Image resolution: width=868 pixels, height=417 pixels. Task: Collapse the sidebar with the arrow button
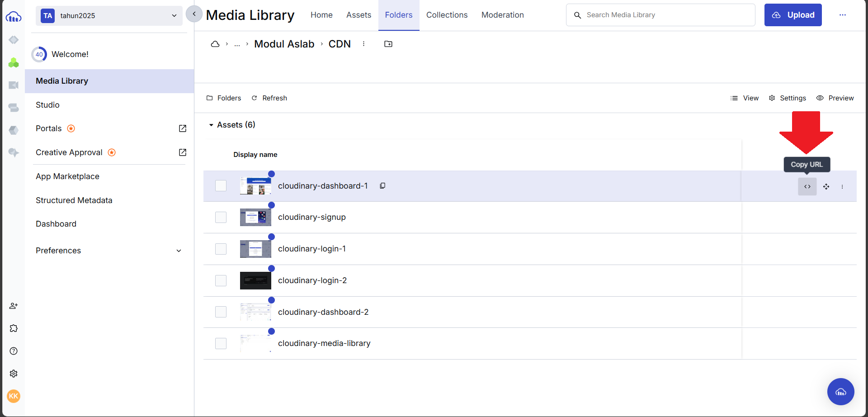coord(194,14)
